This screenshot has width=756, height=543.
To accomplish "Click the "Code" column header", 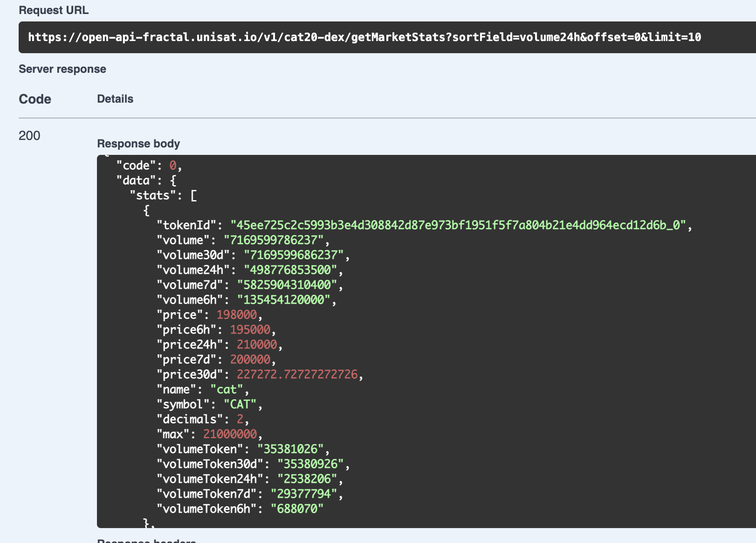I will click(35, 99).
